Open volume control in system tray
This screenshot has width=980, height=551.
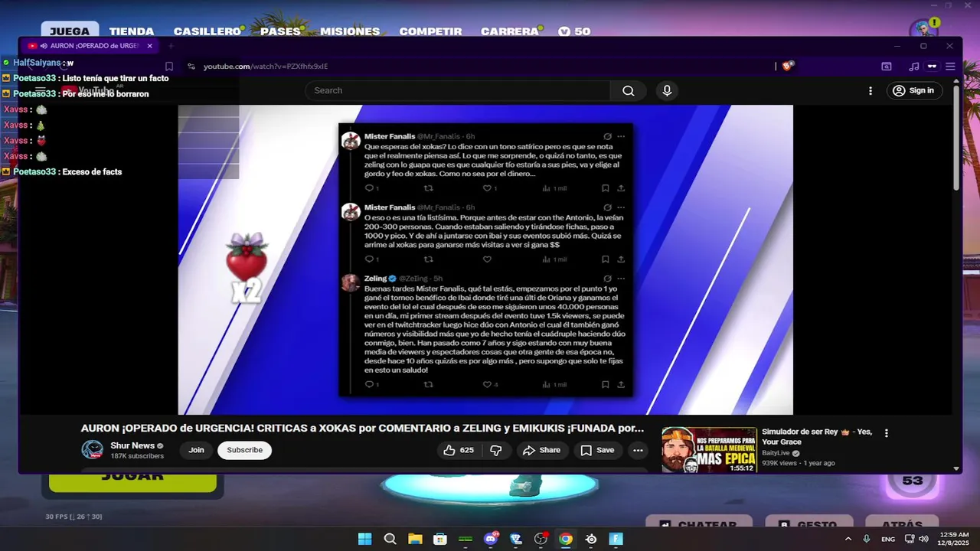click(923, 539)
